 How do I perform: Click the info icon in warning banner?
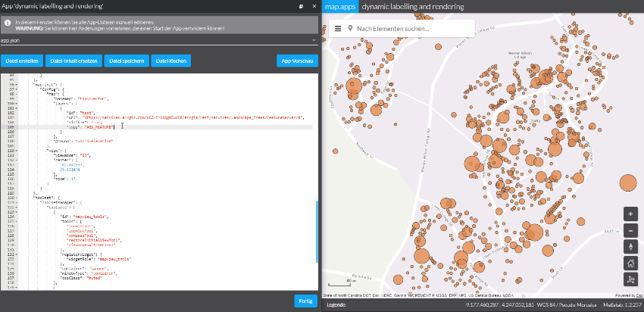click(x=7, y=22)
